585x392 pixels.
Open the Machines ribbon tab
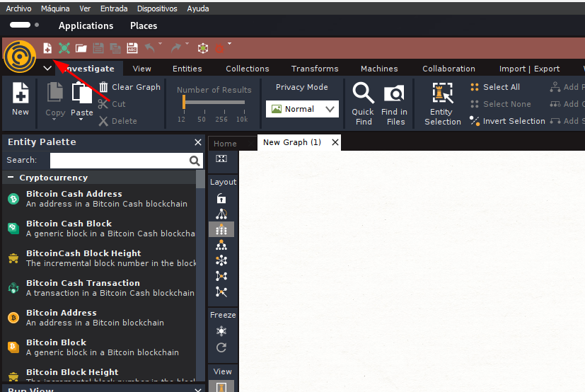(x=379, y=69)
